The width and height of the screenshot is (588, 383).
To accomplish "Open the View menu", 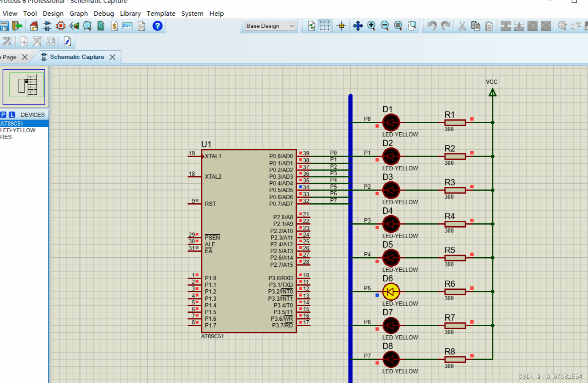I will pos(10,13).
